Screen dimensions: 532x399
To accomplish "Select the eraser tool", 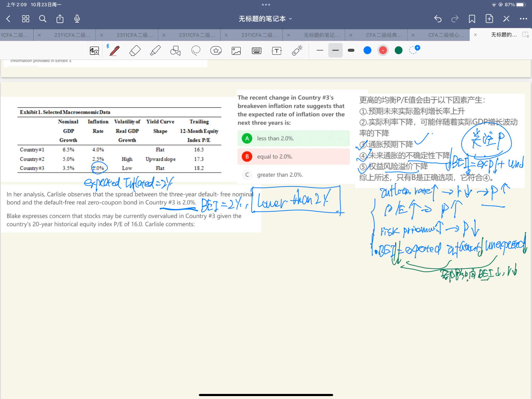I will click(135, 50).
